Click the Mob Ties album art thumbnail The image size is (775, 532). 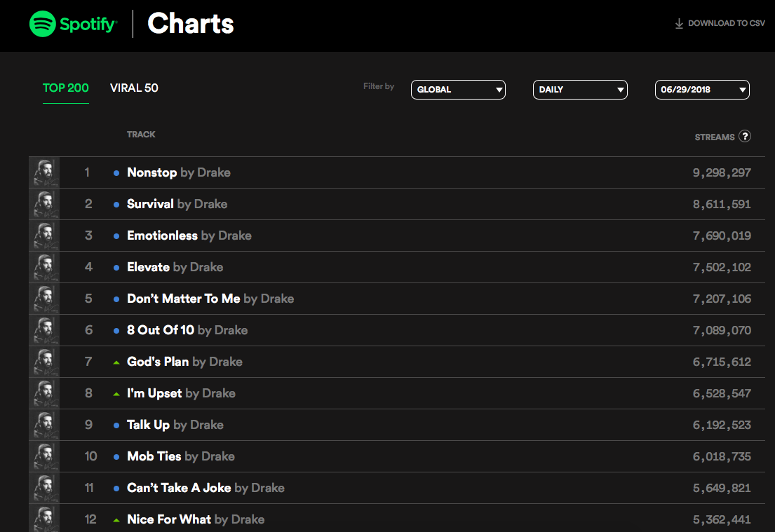point(44,456)
